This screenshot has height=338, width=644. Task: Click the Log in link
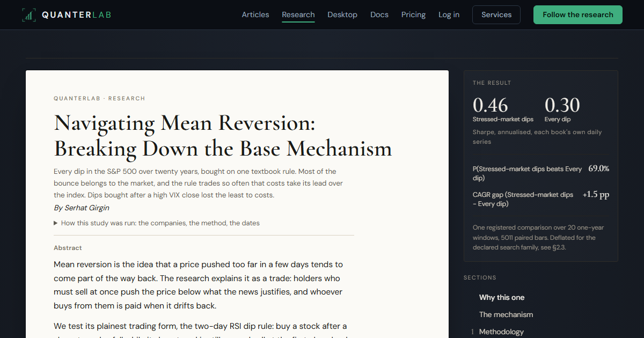click(x=449, y=14)
